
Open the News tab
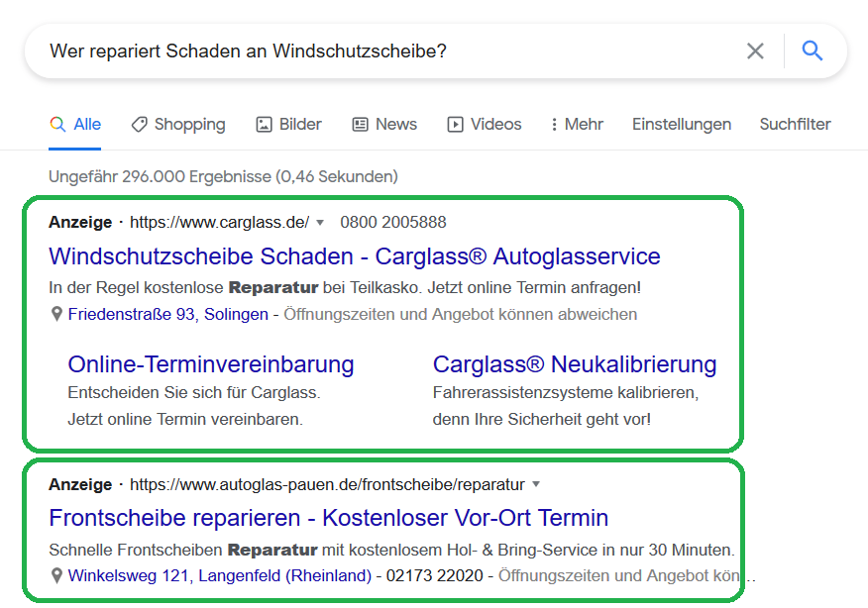pyautogui.click(x=384, y=125)
